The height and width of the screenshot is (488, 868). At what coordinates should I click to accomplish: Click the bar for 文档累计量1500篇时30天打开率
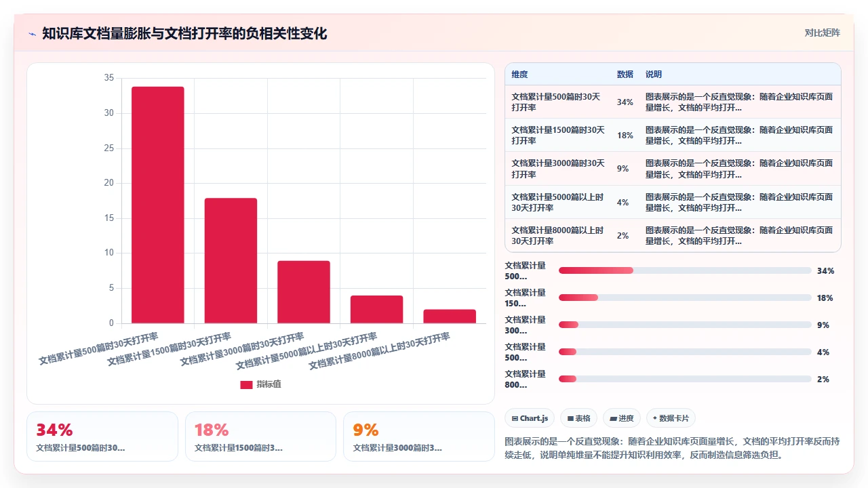pyautogui.click(x=231, y=261)
